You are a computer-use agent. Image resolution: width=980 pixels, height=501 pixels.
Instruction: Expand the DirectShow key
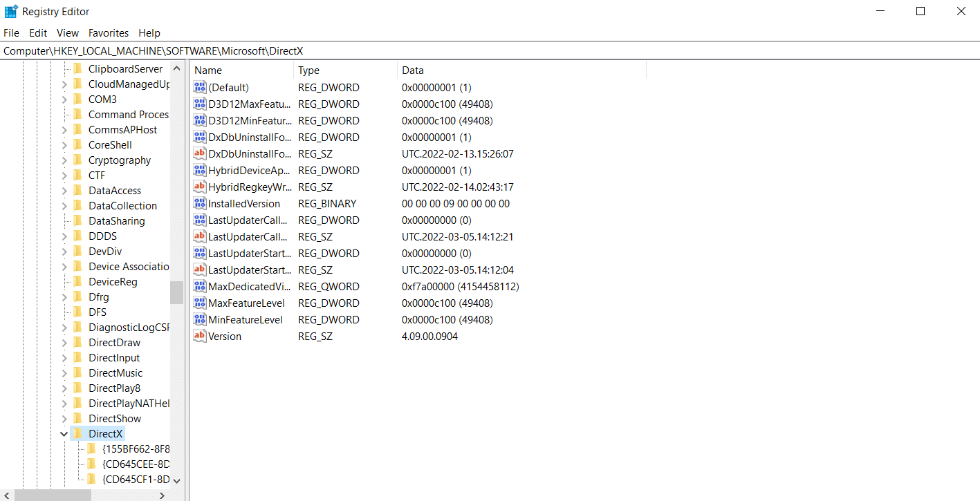tap(64, 419)
